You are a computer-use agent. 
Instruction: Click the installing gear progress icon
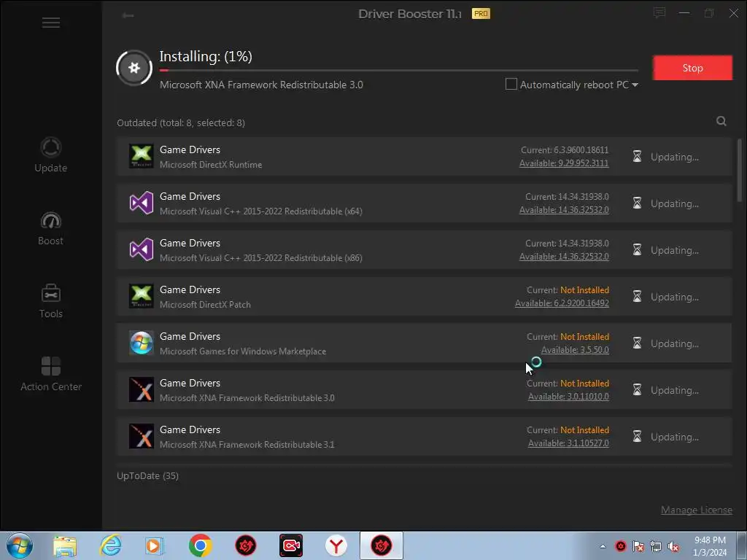point(134,68)
